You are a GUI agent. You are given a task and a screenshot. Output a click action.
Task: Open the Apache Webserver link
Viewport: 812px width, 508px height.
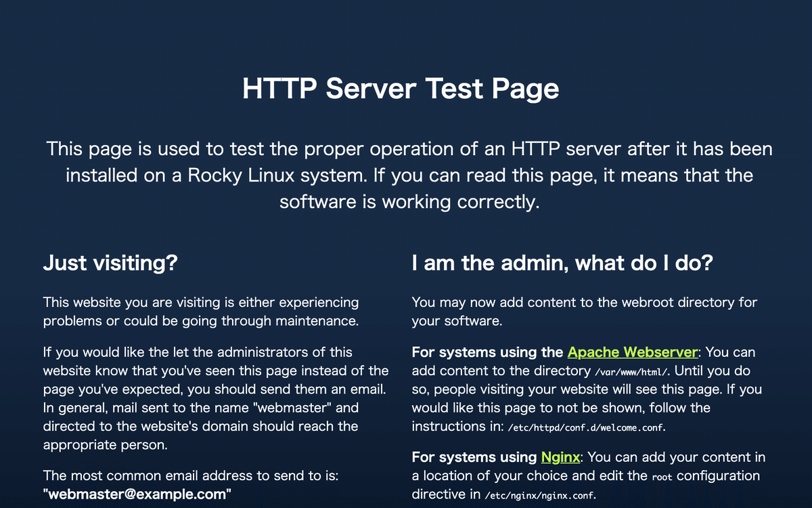pos(632,352)
